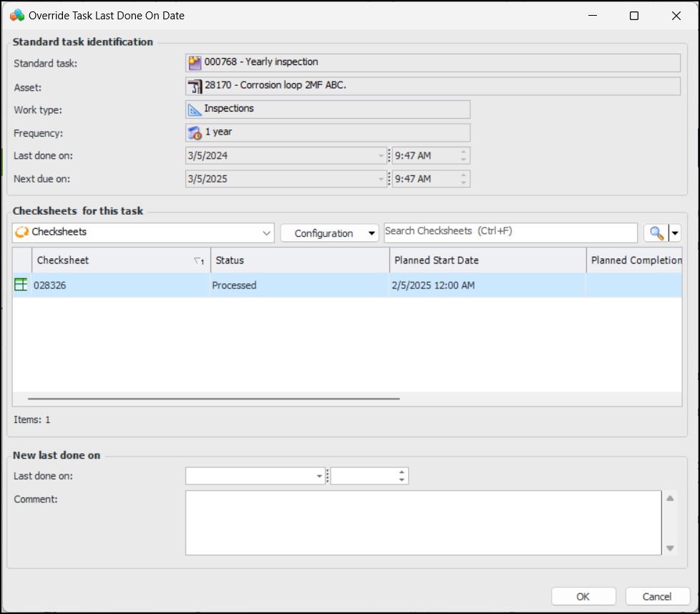Image resolution: width=700 pixels, height=614 pixels.
Task: Click in the Search Checksheets field
Action: pos(510,233)
